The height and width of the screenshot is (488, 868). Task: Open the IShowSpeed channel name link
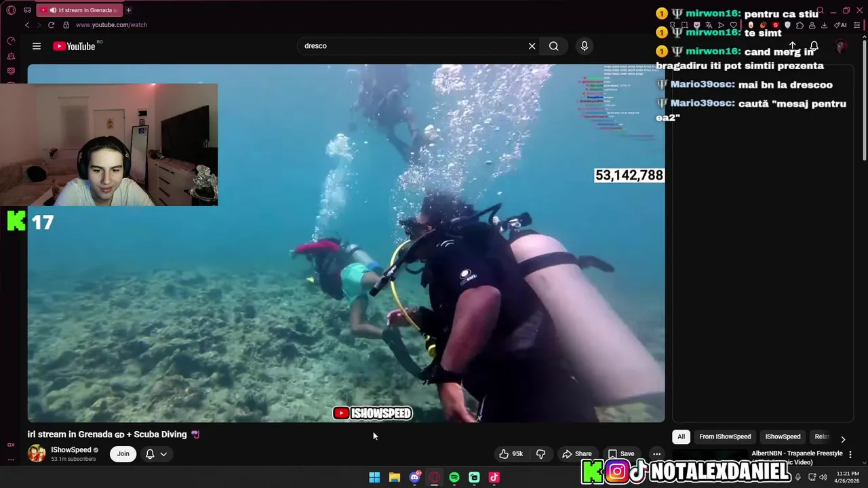click(x=71, y=449)
